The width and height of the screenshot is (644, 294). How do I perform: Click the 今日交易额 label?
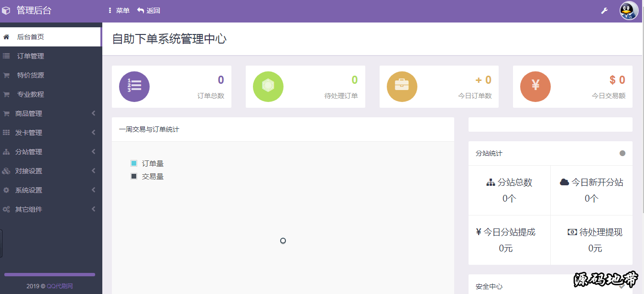tap(609, 96)
